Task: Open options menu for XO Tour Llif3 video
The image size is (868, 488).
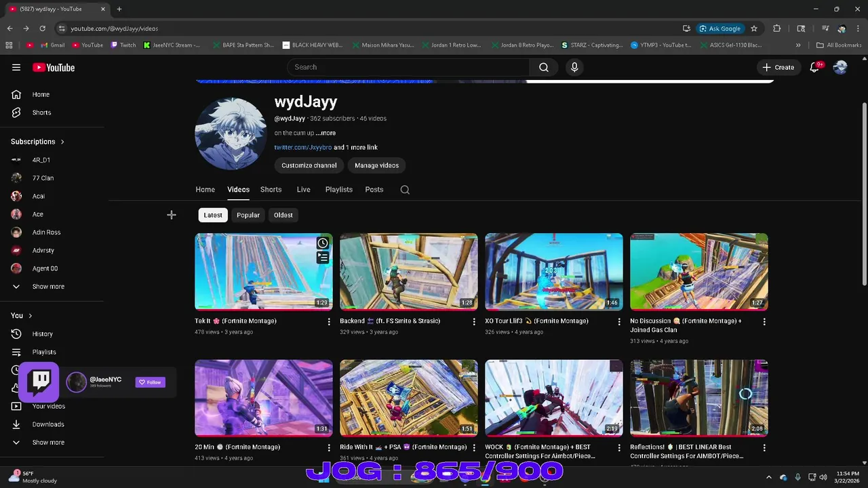Action: tap(619, 321)
